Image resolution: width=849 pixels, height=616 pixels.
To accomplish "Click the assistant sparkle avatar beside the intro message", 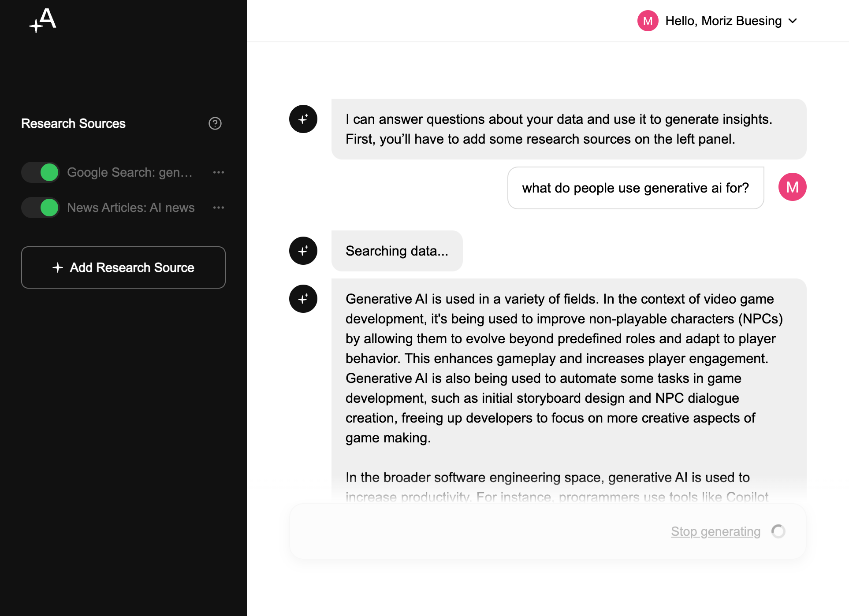I will point(303,119).
